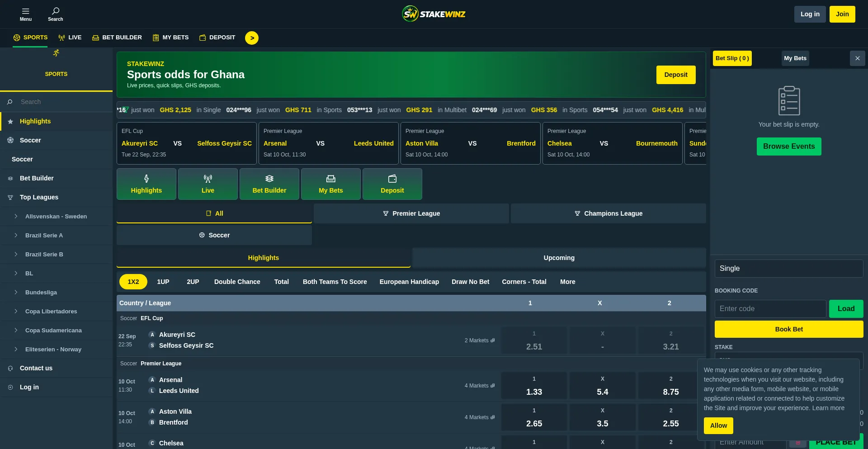This screenshot has height=449, width=868.
Task: Click the My Bets nav icon
Action: click(156, 38)
